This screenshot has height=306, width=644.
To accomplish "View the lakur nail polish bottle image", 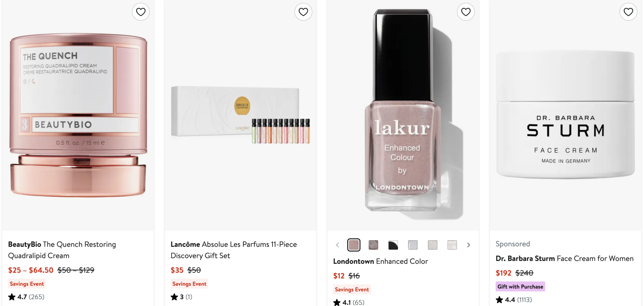I will coord(403,116).
